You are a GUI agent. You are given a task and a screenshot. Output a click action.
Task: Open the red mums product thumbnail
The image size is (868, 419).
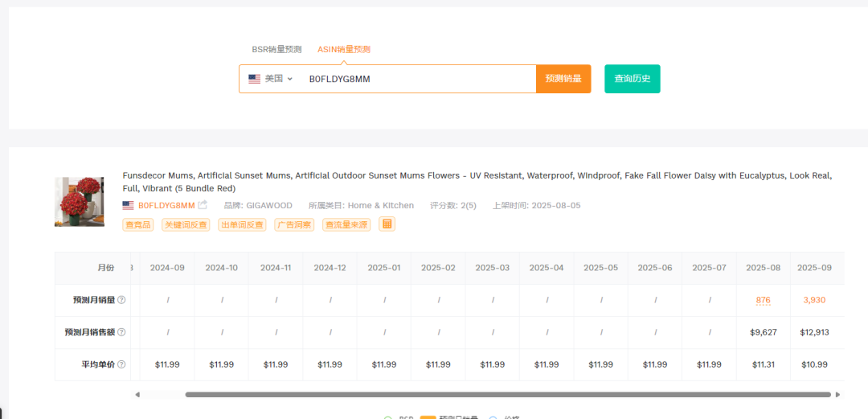pyautogui.click(x=79, y=202)
